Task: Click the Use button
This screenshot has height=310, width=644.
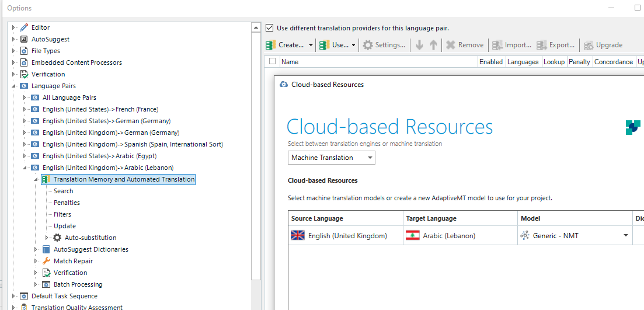Action: click(335, 45)
